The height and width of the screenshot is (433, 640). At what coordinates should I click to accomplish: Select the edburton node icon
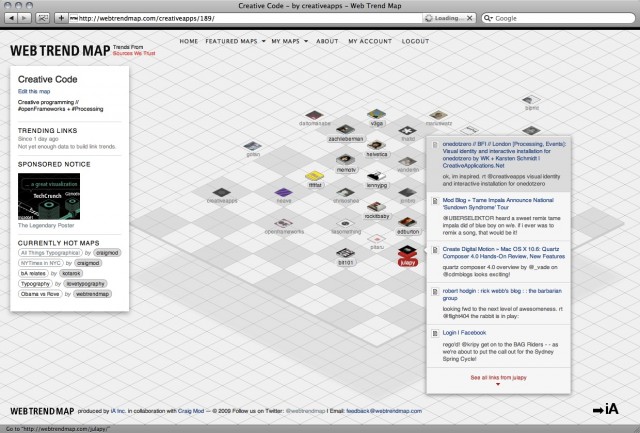click(x=407, y=222)
